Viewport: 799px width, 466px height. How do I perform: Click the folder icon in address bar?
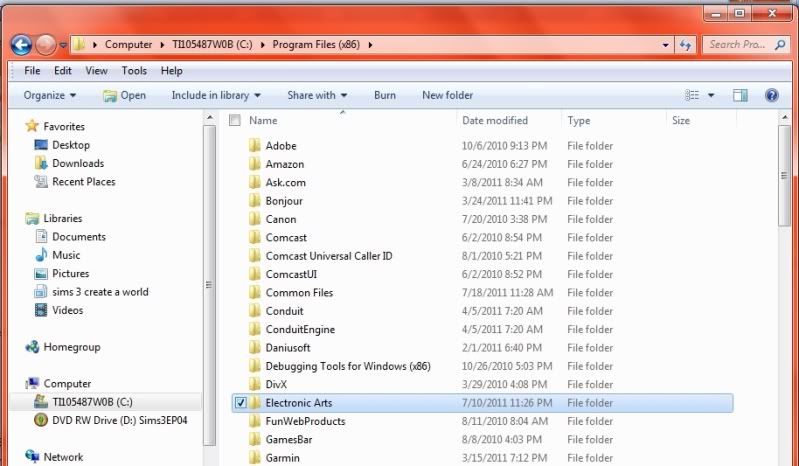tap(78, 44)
